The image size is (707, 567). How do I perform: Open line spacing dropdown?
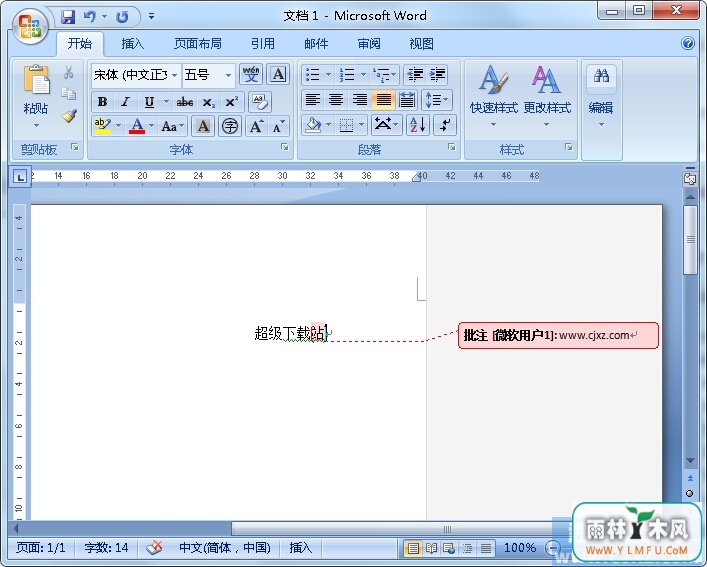point(436,100)
